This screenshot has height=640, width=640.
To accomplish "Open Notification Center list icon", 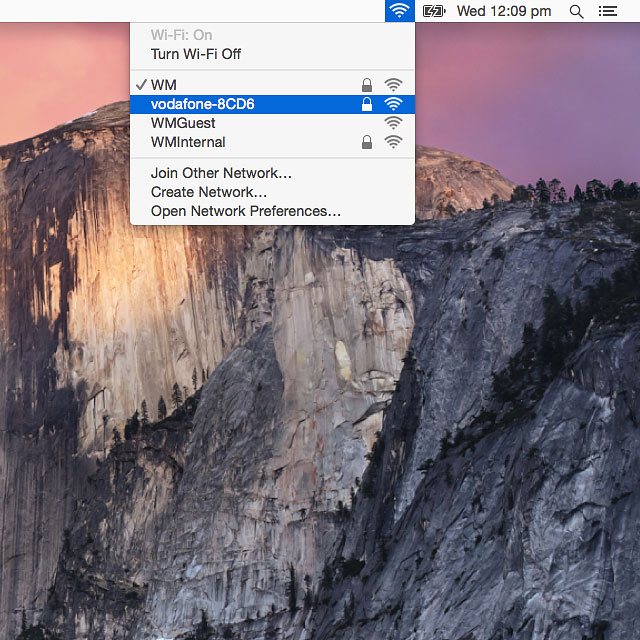I will 607,11.
